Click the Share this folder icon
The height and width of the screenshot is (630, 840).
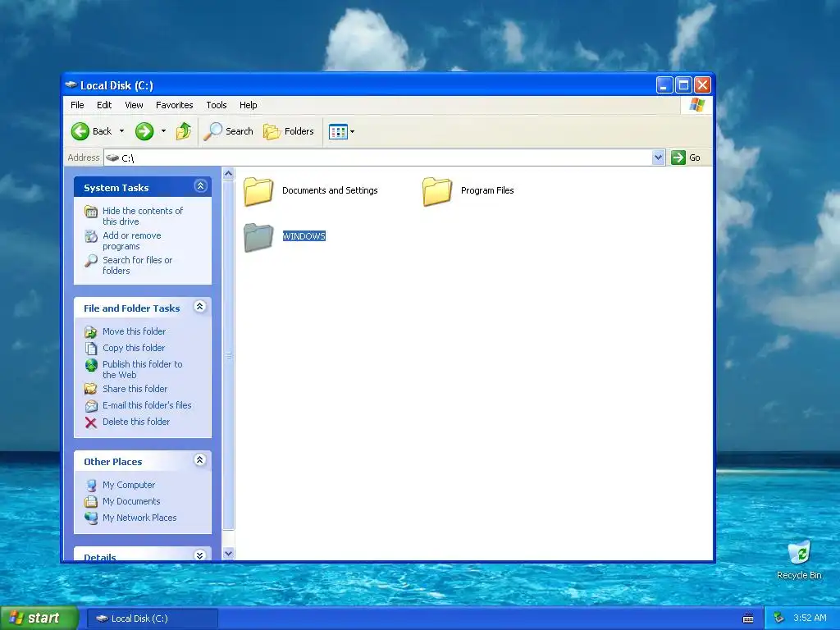click(91, 389)
